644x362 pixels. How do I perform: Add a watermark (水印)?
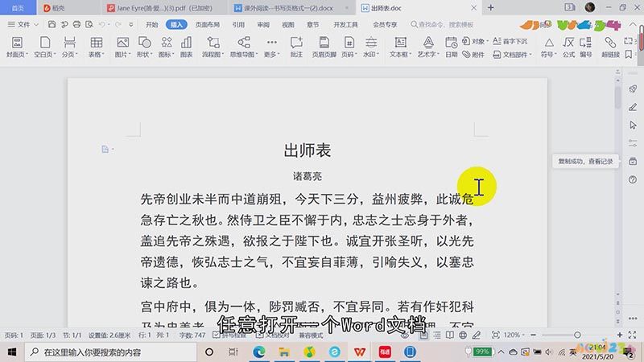[371, 47]
